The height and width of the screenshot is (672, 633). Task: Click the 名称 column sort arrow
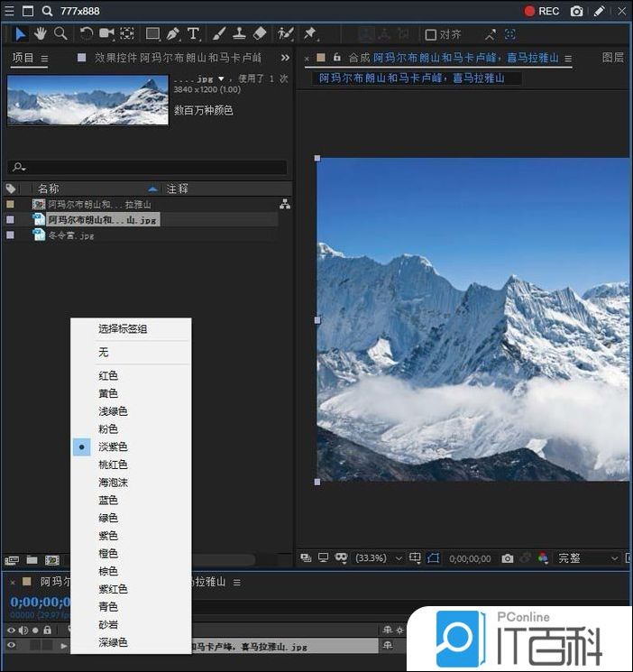click(x=152, y=189)
